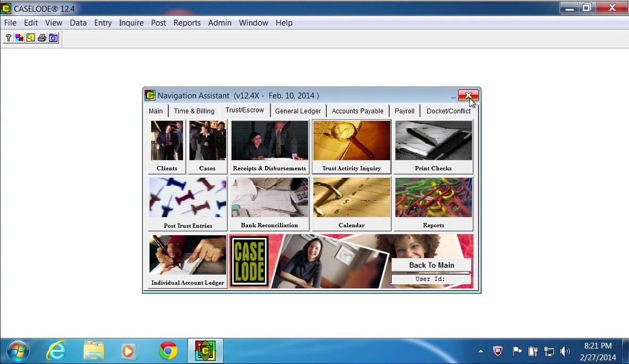Click the blue camera snapshot toolbar icon
The image size is (629, 364).
(53, 38)
